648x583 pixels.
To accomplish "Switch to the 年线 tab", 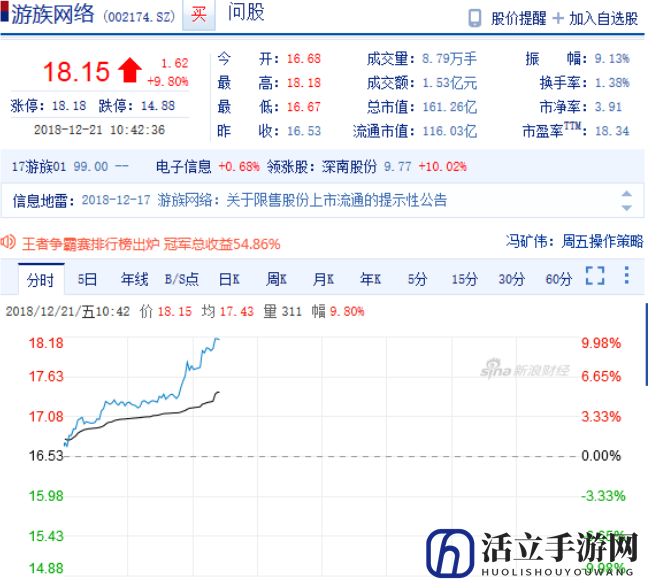I will point(135,280).
